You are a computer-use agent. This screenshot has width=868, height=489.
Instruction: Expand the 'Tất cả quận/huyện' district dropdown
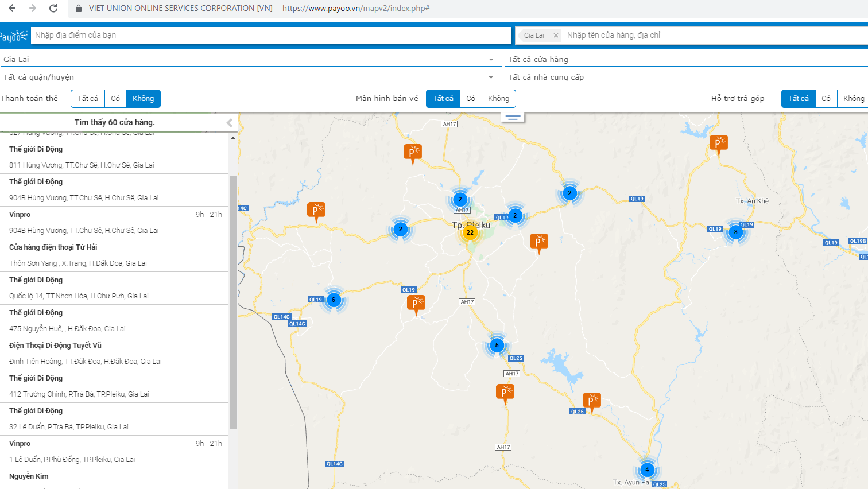(248, 77)
